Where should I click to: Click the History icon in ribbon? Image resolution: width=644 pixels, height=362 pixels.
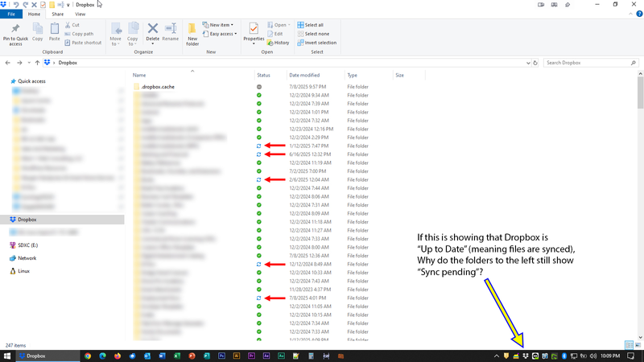(x=279, y=43)
